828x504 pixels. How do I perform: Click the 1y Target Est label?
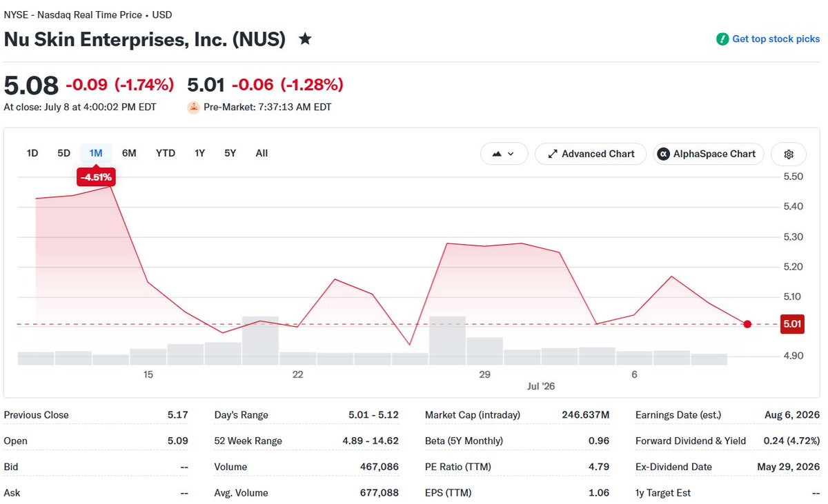coord(663,493)
